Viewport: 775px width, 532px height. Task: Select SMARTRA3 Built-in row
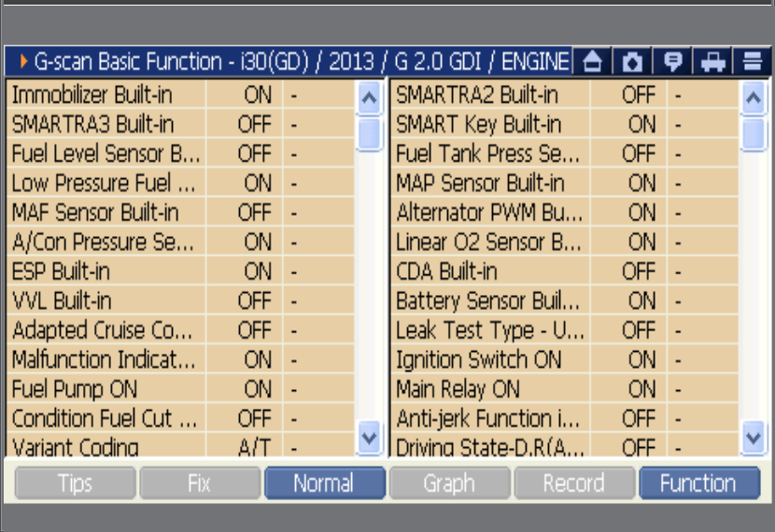(180, 124)
